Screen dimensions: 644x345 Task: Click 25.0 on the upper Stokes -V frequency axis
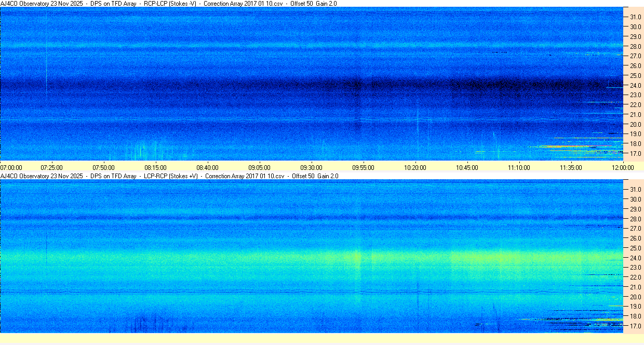point(636,75)
